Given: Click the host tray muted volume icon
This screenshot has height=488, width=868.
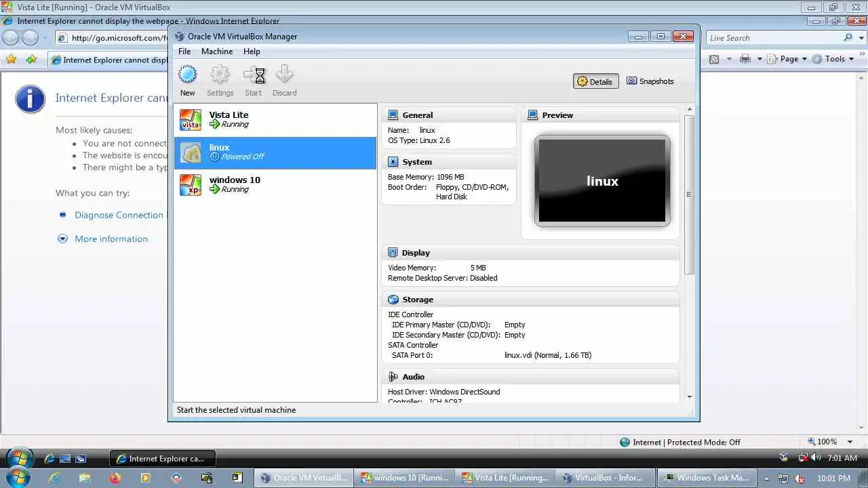Looking at the screenshot, I should pos(799,479).
